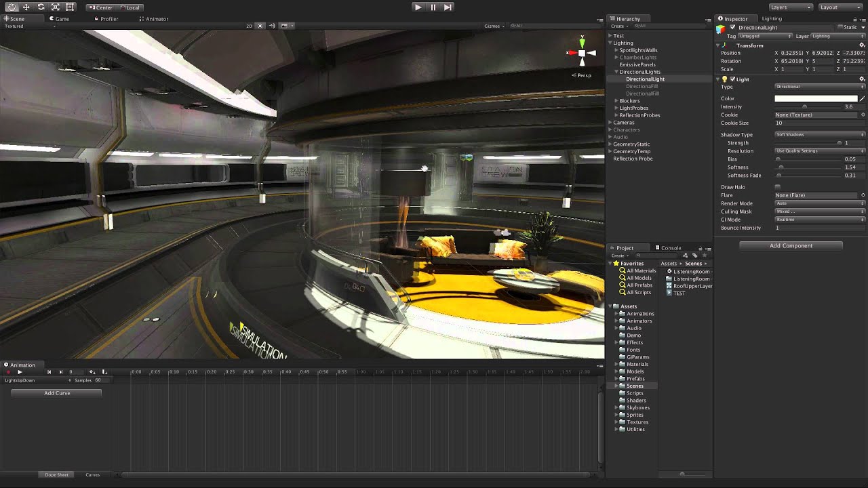Select the Rect transform tool
868x488 pixels.
[x=70, y=7]
